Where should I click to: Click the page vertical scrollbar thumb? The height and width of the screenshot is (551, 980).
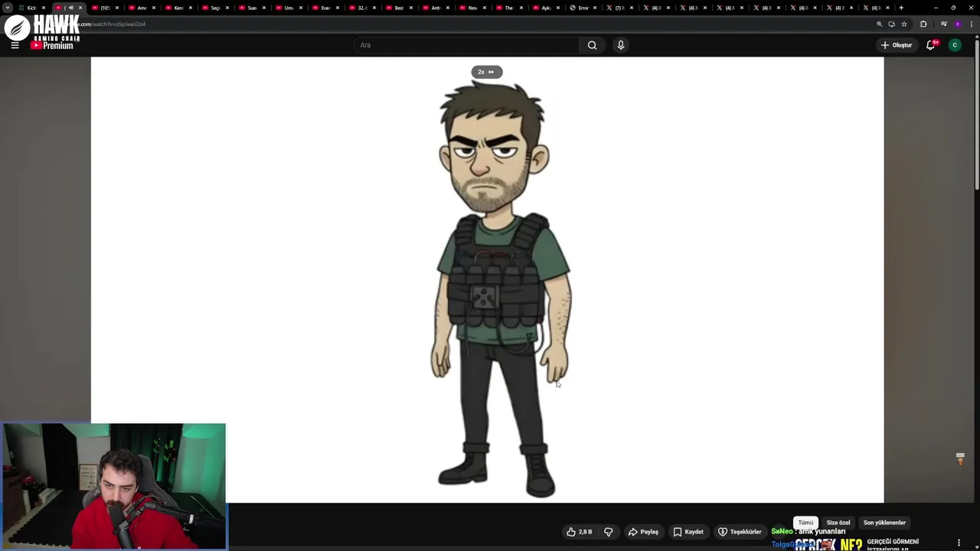[x=976, y=115]
